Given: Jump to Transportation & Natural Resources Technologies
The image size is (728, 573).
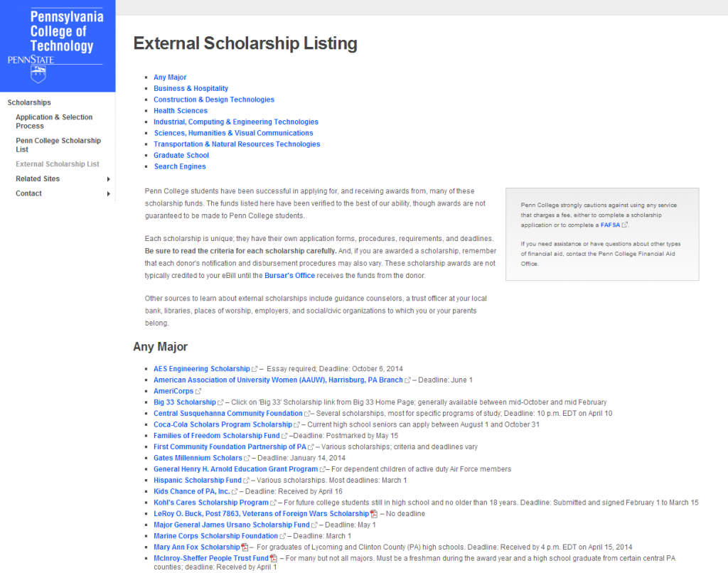Looking at the screenshot, I should (237, 144).
